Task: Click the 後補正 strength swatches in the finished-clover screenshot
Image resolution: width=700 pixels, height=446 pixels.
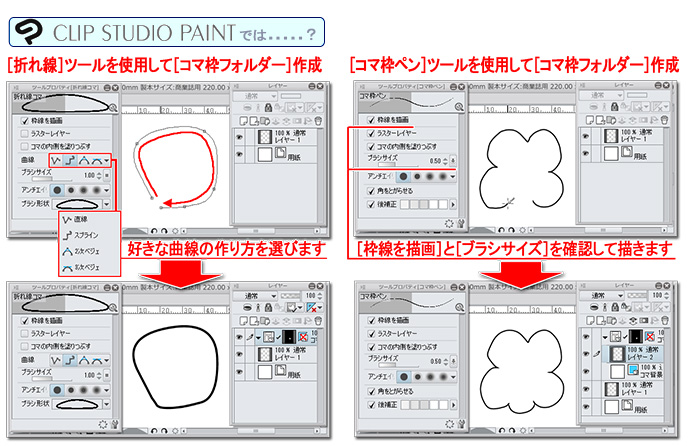Action: pyautogui.click(x=424, y=405)
